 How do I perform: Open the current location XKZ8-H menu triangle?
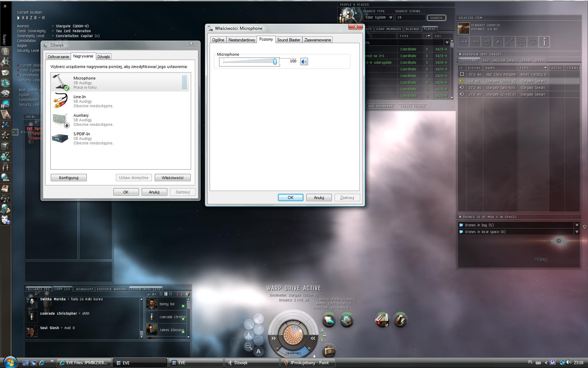(x=19, y=18)
